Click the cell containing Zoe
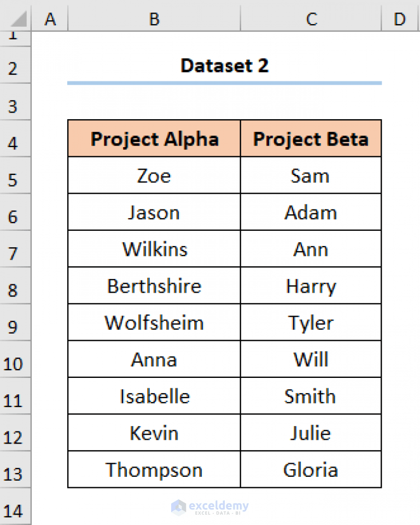Viewport: 420px width, 525px height. tap(154, 176)
